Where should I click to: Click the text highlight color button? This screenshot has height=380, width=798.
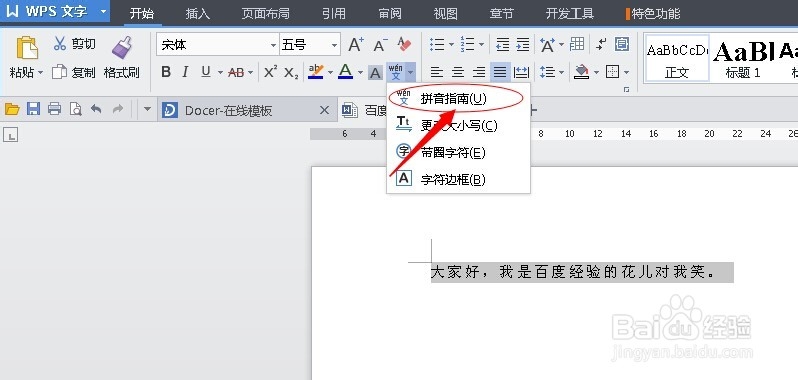[316, 72]
